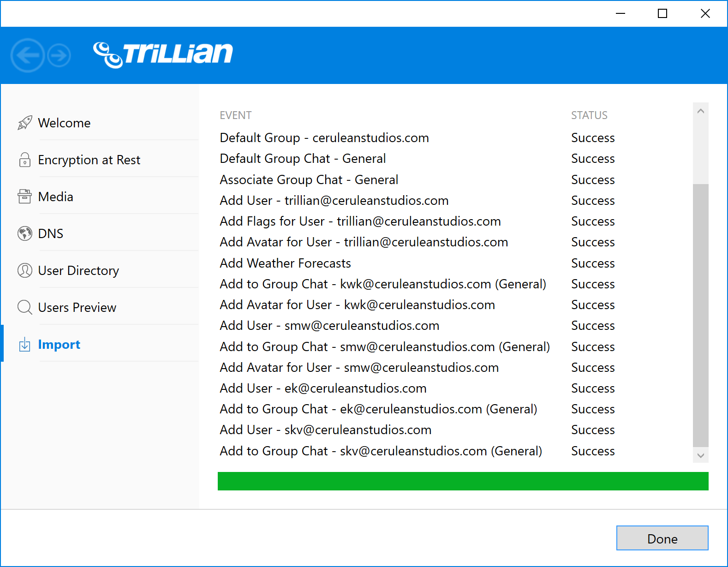The height and width of the screenshot is (567, 728).
Task: Click the DNS globe icon
Action: [25, 233]
